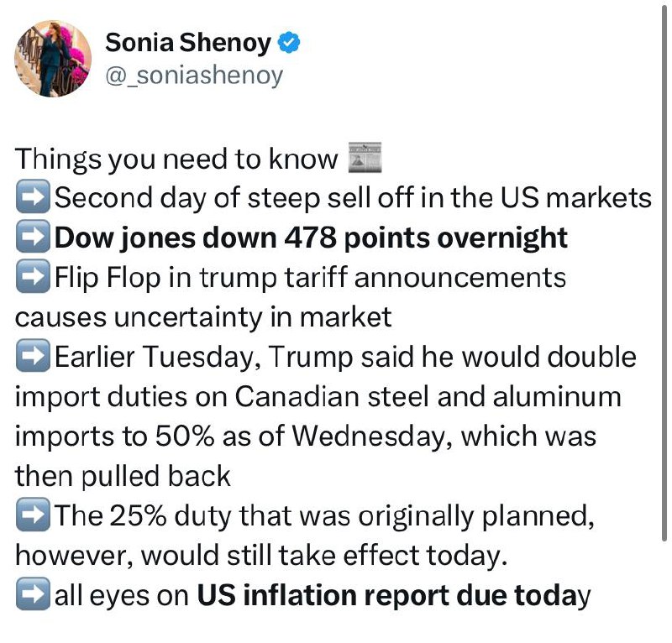The image size is (672, 643).
Task: Click the 'steep sell off in the US markets' line
Action: [449, 198]
